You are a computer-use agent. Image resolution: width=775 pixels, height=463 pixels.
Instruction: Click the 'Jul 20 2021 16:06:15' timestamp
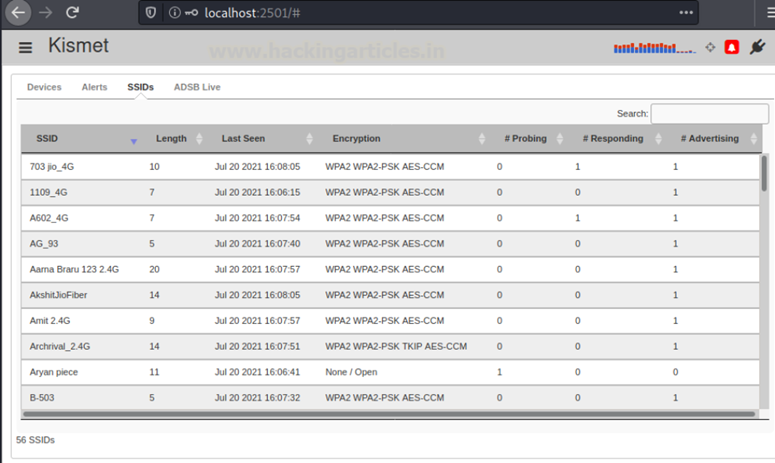pyautogui.click(x=257, y=192)
